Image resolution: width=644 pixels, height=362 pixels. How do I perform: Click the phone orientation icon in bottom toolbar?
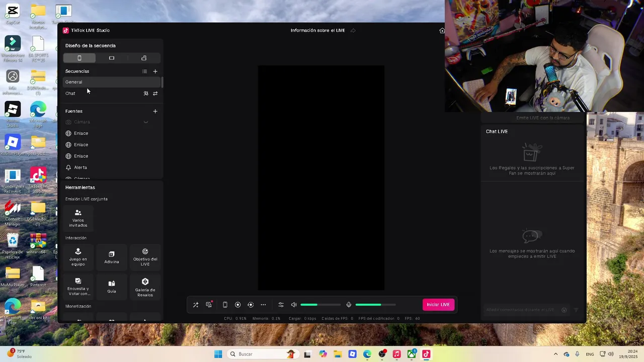click(225, 305)
